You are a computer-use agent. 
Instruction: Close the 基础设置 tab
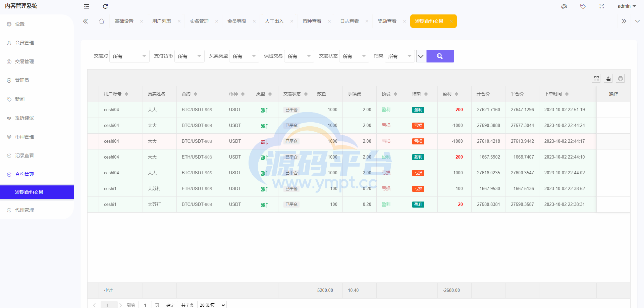(x=142, y=21)
